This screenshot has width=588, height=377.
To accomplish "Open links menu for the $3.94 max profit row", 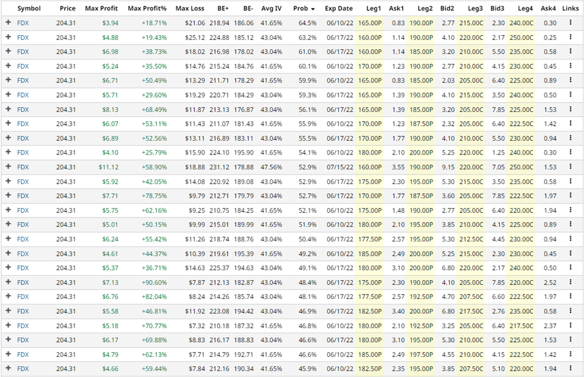I will (570, 23).
